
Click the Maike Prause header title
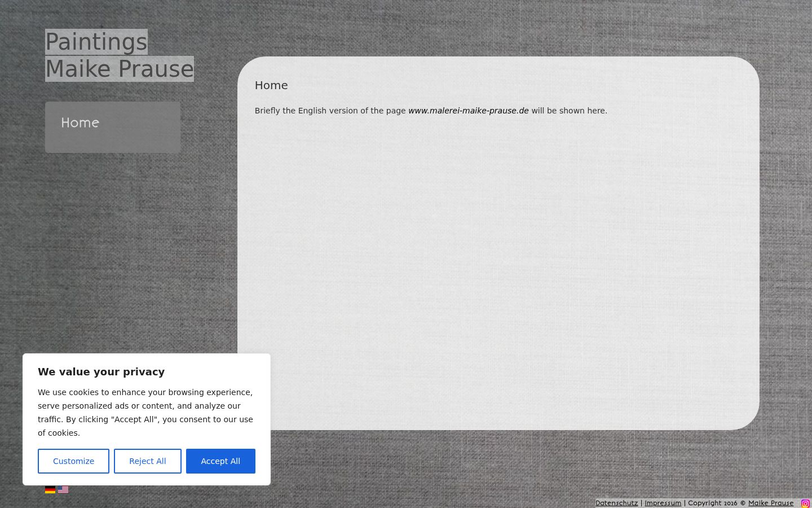pos(120,69)
